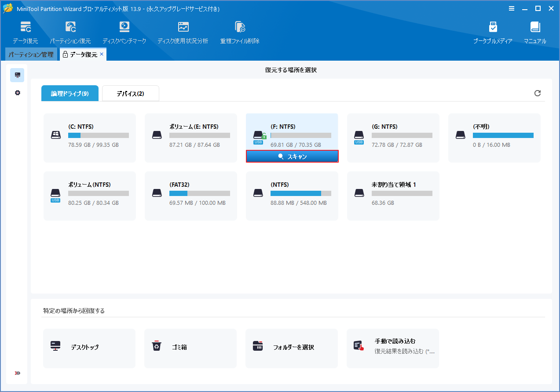Click the 87.21 GB / 87.64 GB text
Viewport: 560px width, 392px height.
click(x=194, y=145)
